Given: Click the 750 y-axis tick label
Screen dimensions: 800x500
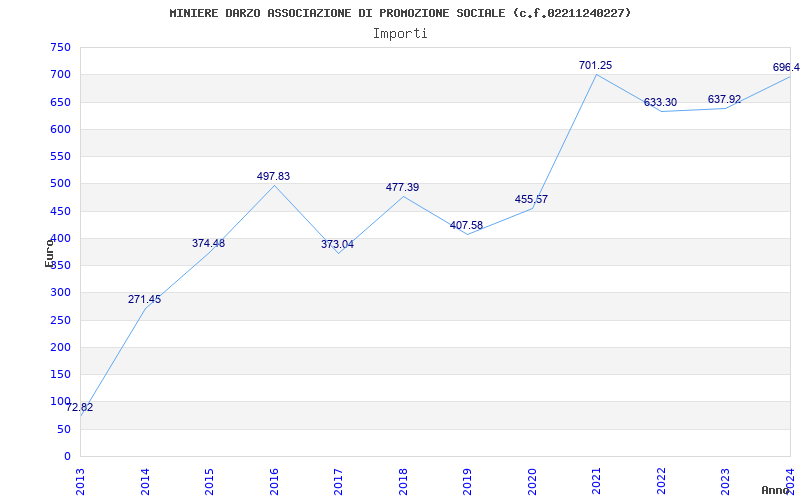Looking at the screenshot, I should pyautogui.click(x=61, y=48).
